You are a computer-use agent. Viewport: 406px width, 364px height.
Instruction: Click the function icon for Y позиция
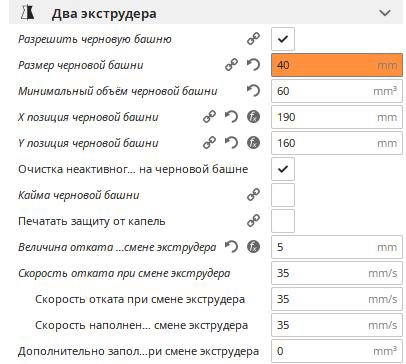[253, 143]
